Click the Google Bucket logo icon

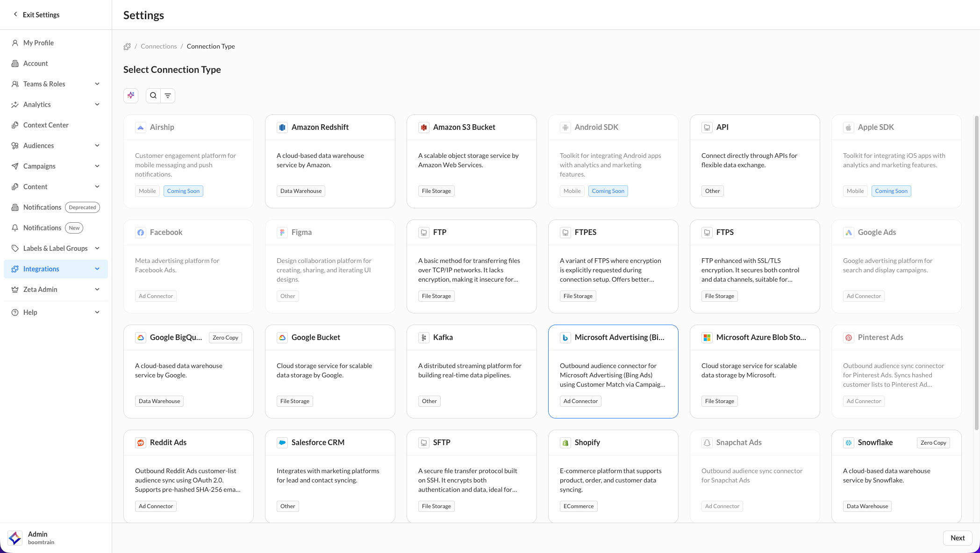click(282, 338)
